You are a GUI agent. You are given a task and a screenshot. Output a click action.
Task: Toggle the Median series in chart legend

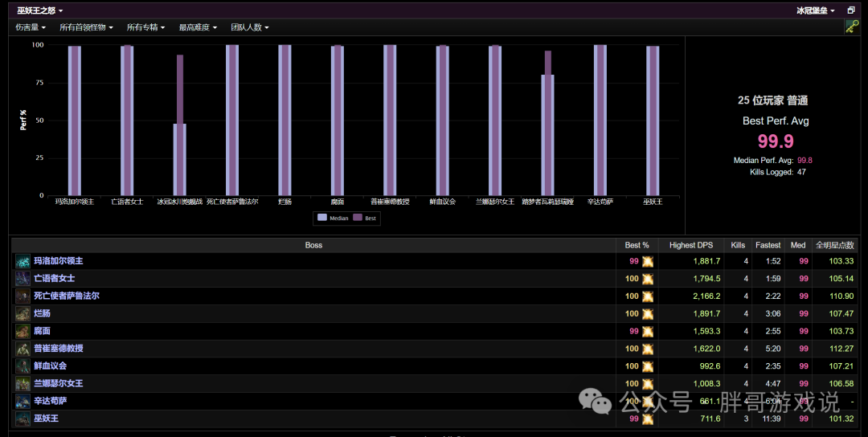pos(333,218)
